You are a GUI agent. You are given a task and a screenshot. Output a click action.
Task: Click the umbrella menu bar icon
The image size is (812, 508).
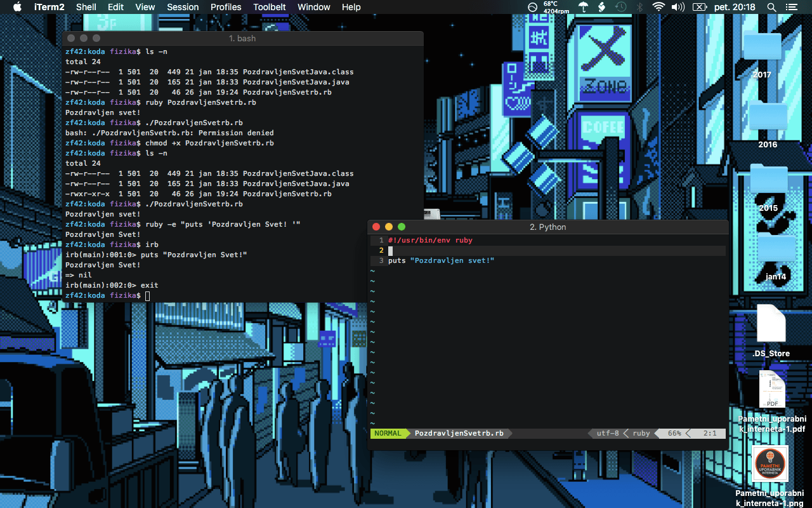[583, 7]
